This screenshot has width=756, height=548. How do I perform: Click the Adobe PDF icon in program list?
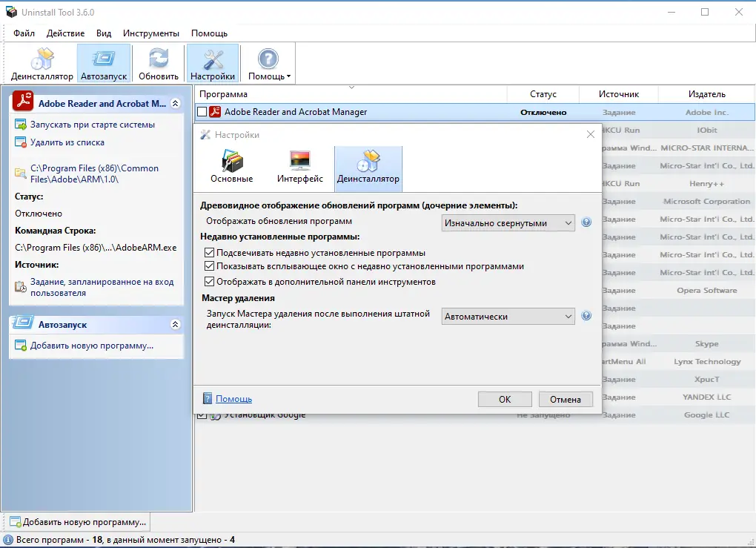215,112
